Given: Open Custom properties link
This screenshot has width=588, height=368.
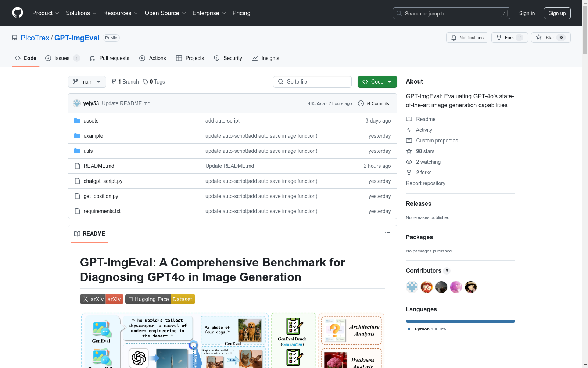Looking at the screenshot, I should pyautogui.click(x=432, y=141).
